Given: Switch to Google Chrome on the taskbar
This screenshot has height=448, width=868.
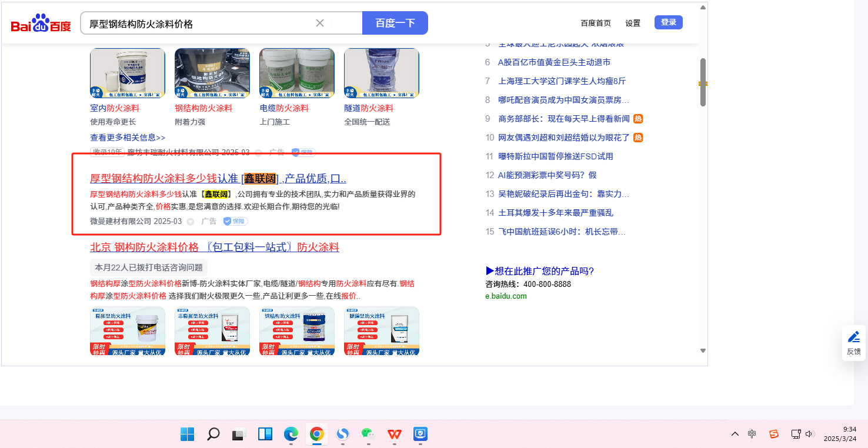Looking at the screenshot, I should point(317,434).
